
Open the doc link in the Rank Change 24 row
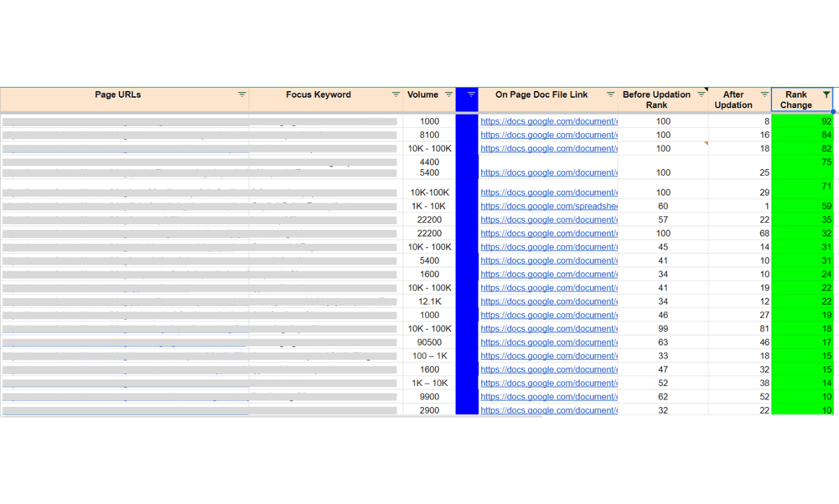(549, 274)
